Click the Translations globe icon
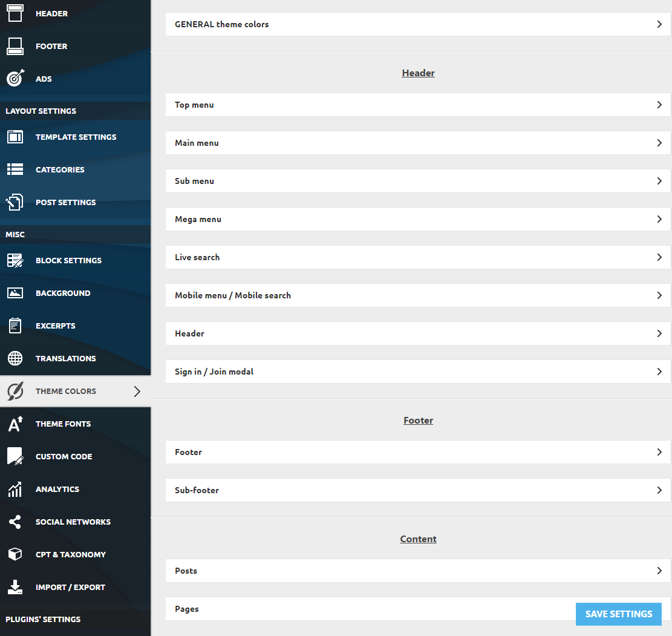Image resolution: width=672 pixels, height=636 pixels. pos(15,358)
